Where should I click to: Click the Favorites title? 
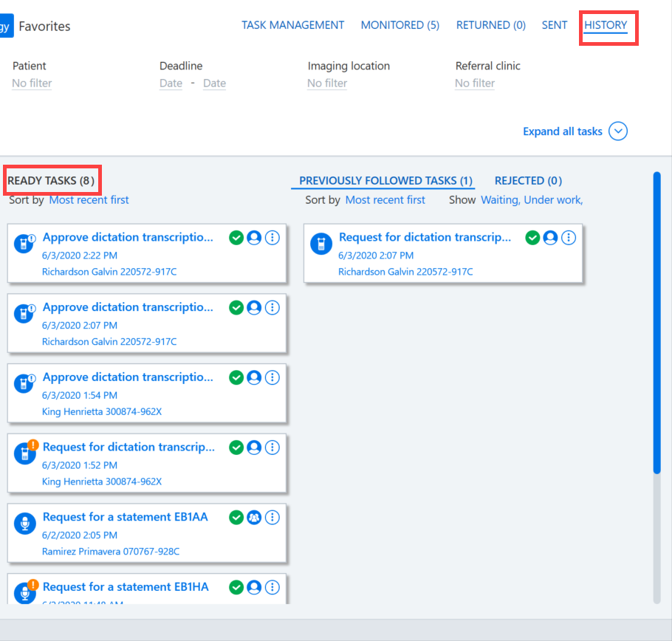(44, 26)
